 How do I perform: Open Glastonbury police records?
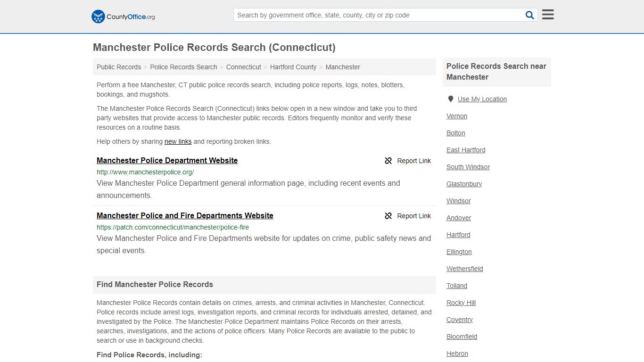pyautogui.click(x=464, y=184)
